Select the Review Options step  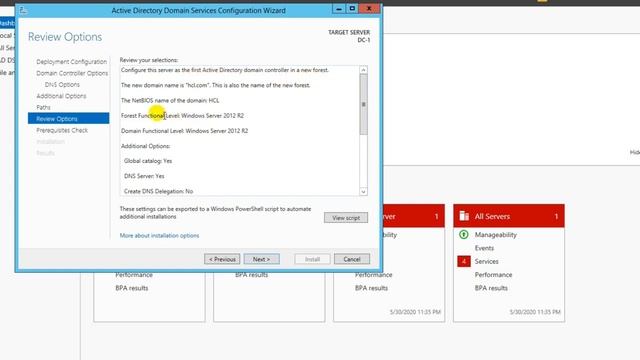69,118
